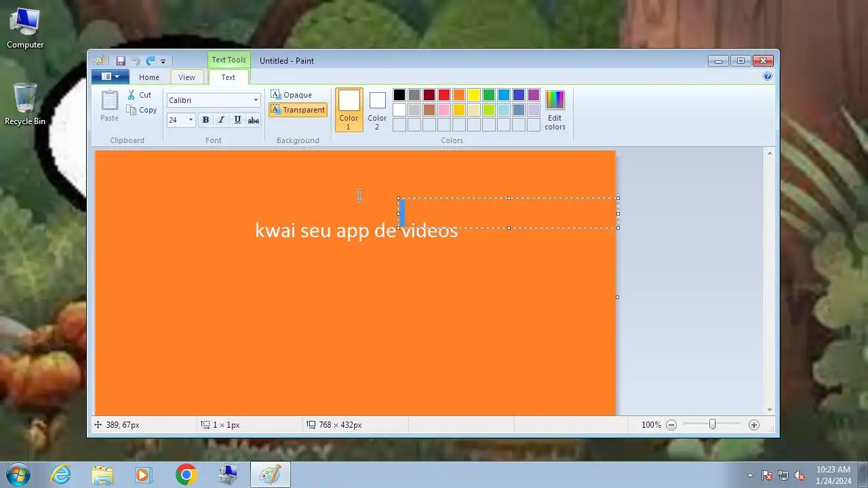Image resolution: width=868 pixels, height=488 pixels.
Task: Pick the purple color swatch
Action: [x=534, y=95]
